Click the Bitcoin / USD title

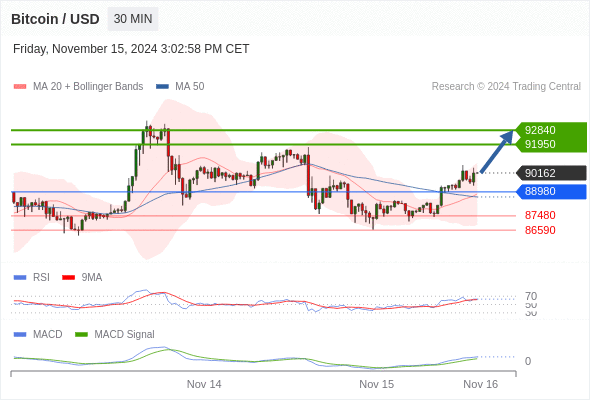55,19
